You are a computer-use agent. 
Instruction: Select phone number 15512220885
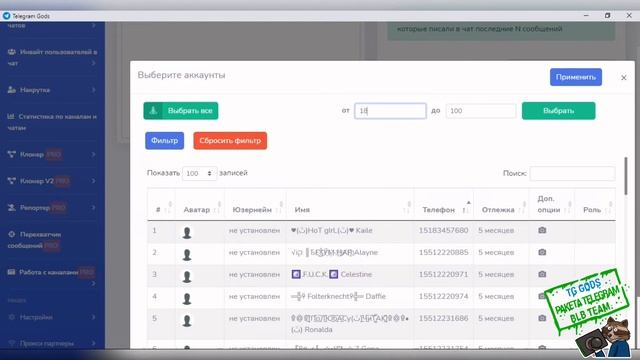pos(443,252)
